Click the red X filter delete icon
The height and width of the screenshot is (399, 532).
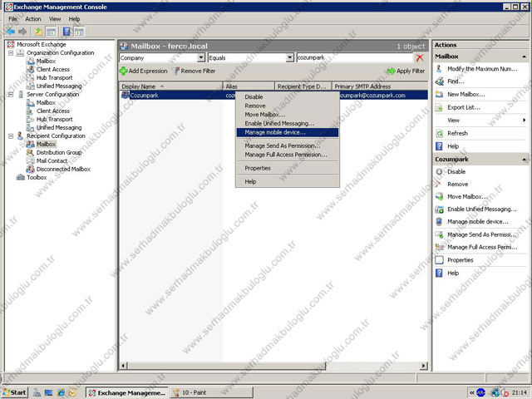click(420, 58)
